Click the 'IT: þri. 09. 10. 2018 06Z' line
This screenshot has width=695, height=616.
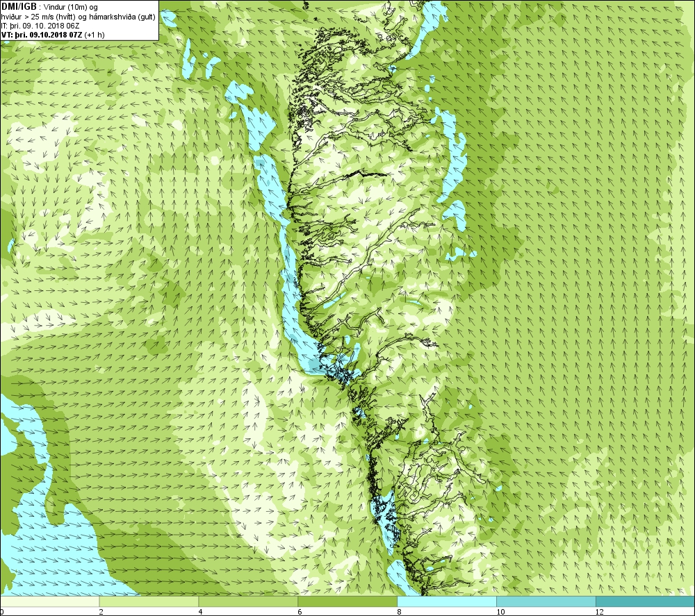[x=40, y=26]
